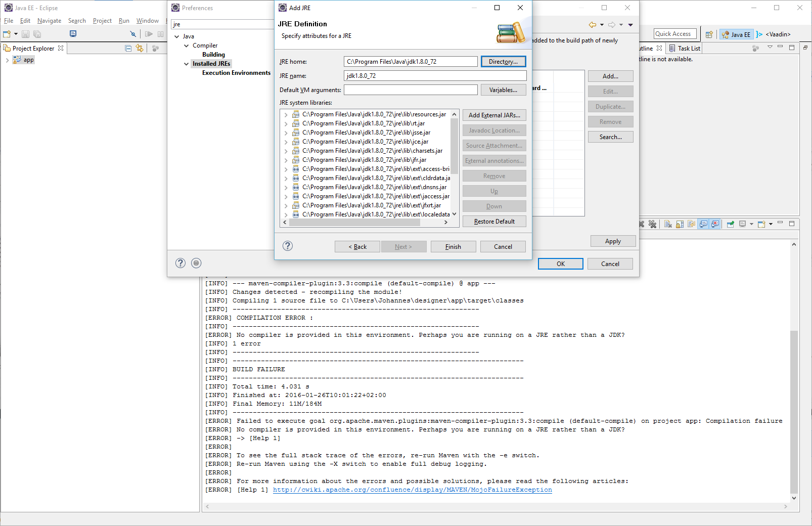Screen dimensions: 812x526
Task: Open the File menu
Action: [9, 21]
